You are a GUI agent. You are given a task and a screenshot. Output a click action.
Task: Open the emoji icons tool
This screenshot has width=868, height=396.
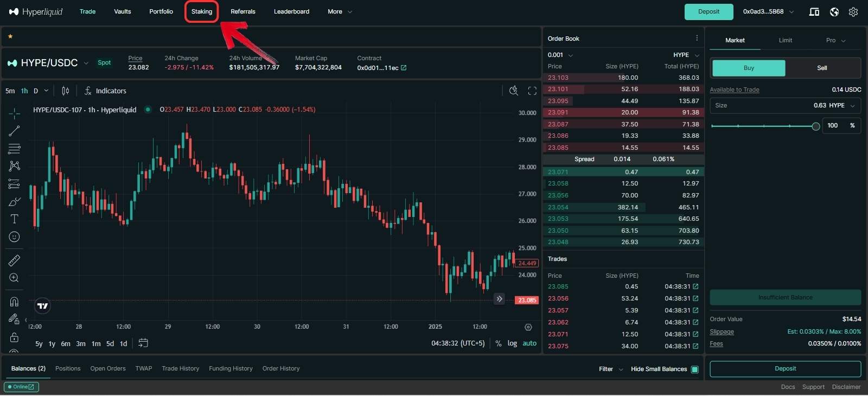15,237
